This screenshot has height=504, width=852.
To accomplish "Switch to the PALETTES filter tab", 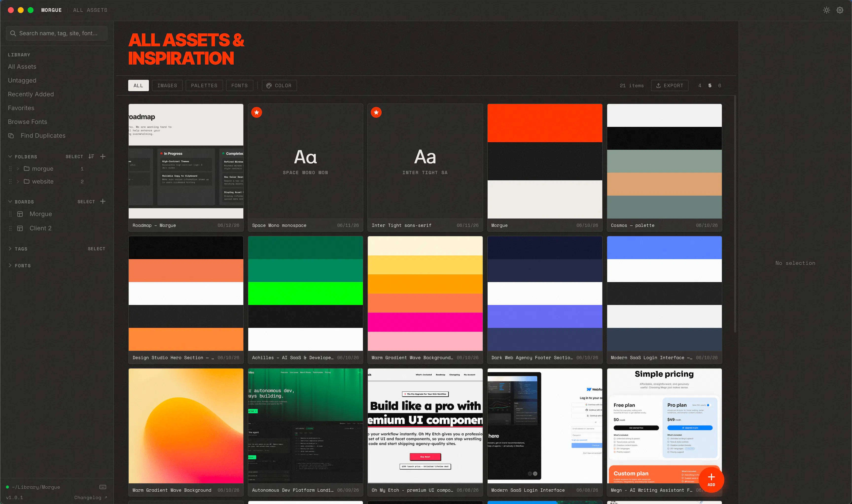I will (x=204, y=85).
